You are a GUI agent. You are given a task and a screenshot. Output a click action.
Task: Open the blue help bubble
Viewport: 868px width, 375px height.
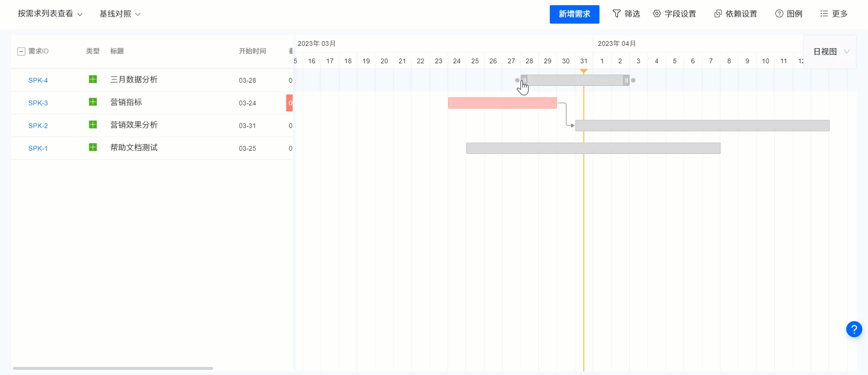tap(854, 329)
